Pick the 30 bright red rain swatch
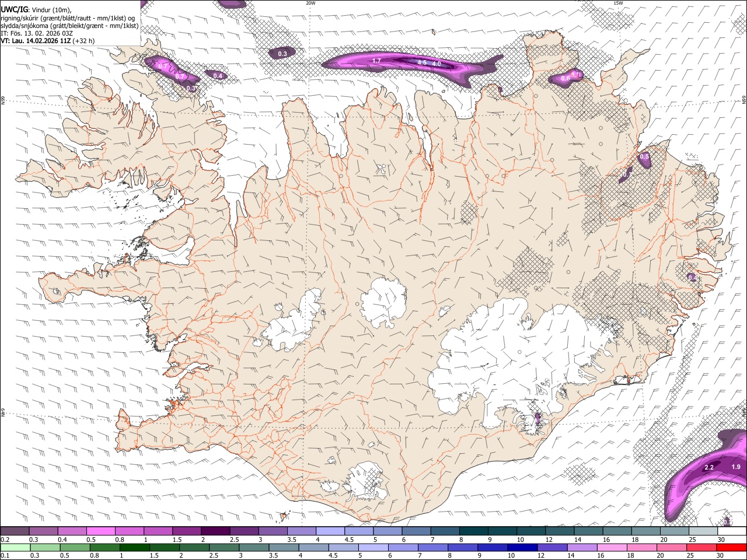The width and height of the screenshot is (747, 560). (731, 547)
